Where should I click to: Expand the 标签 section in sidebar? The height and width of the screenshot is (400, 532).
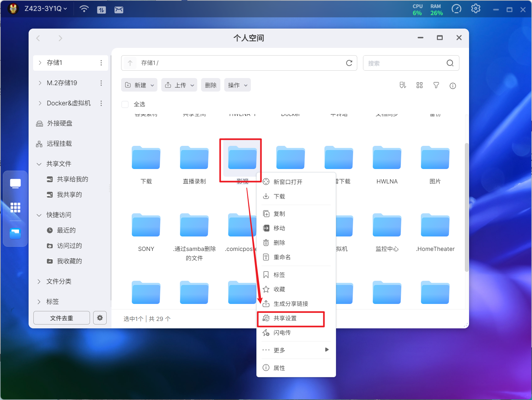point(39,302)
